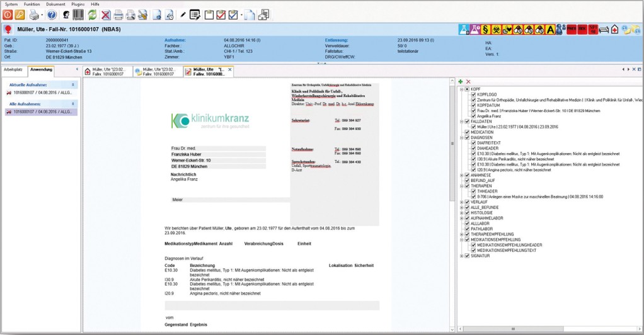The height and width of the screenshot is (335, 644).
Task: Switch to the Arbeitsplatz tab
Action: tap(13, 70)
